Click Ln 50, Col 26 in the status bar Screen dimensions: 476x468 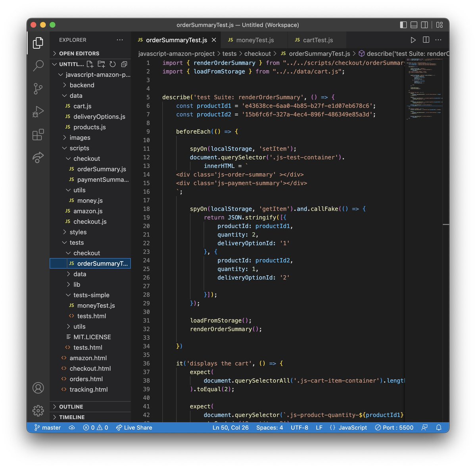pos(230,428)
